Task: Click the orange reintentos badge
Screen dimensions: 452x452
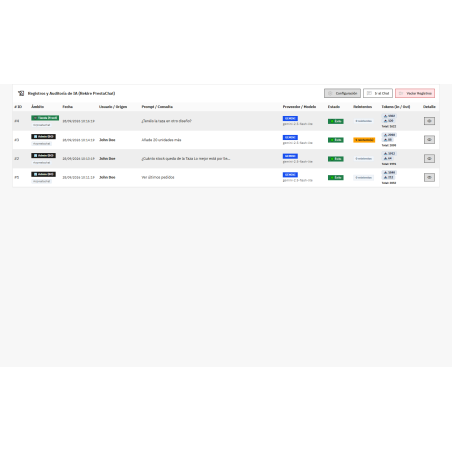Action: pos(364,140)
